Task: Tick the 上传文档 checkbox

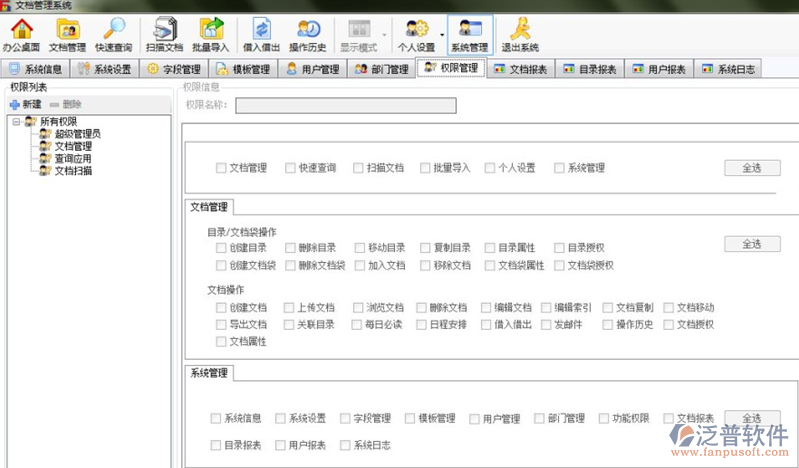Action: tap(290, 308)
